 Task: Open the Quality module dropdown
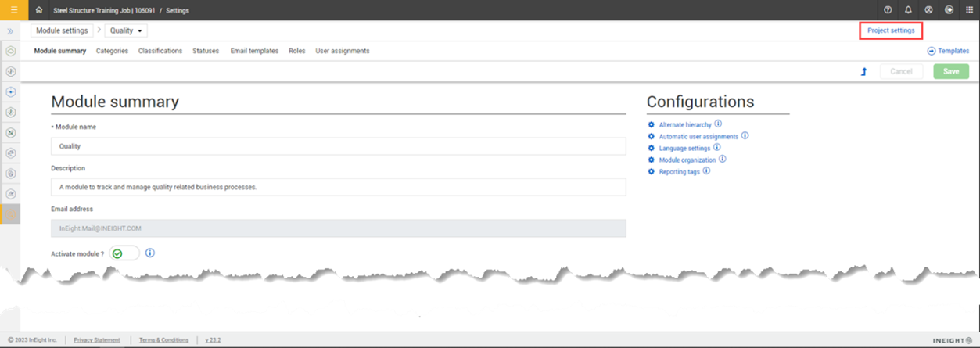tap(126, 30)
